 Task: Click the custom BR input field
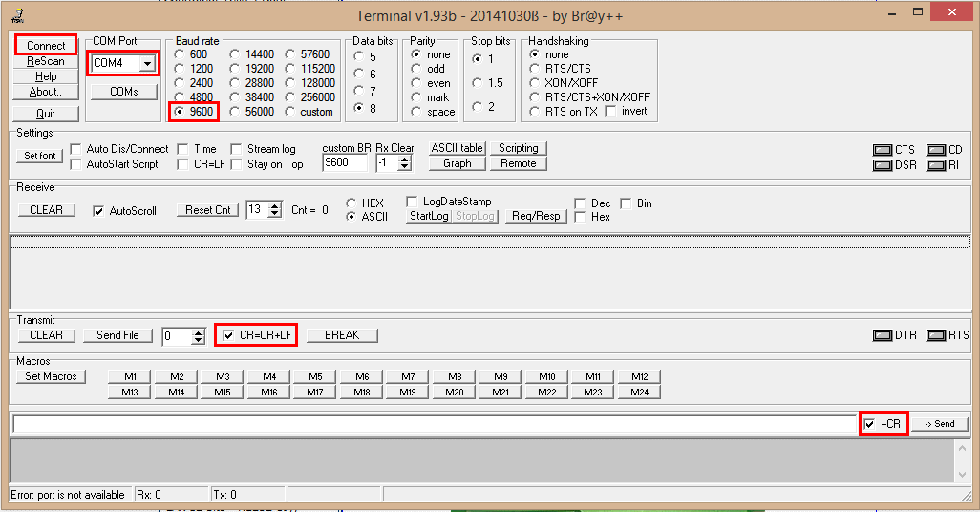coord(345,163)
